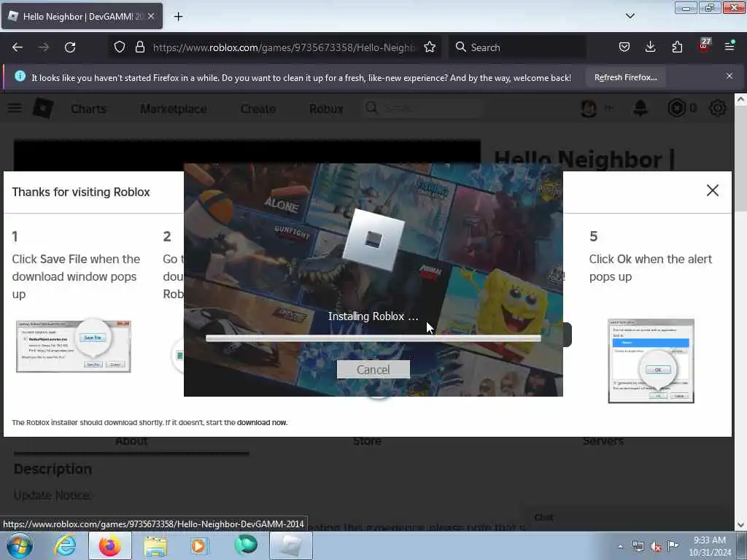Open the Firefox downloads panel
Screen dimensions: 747x560
coord(650,47)
